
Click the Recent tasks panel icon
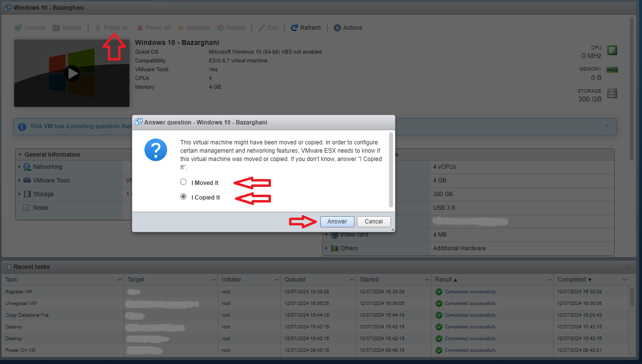point(8,267)
